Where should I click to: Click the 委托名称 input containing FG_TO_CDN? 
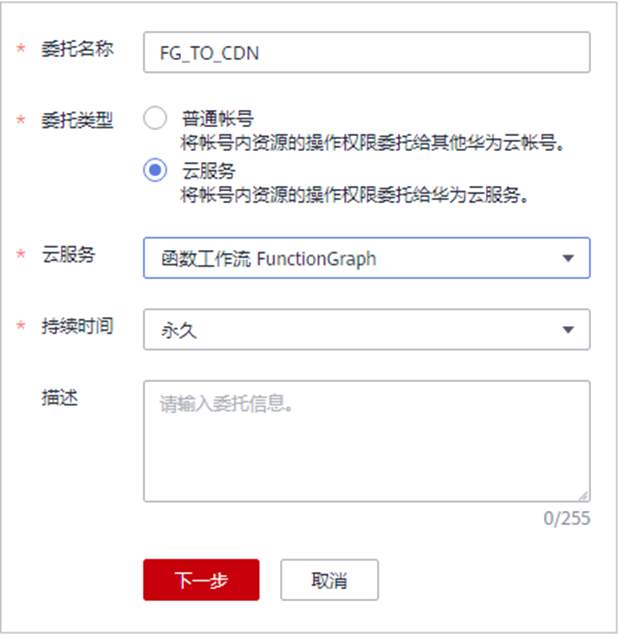tap(366, 53)
